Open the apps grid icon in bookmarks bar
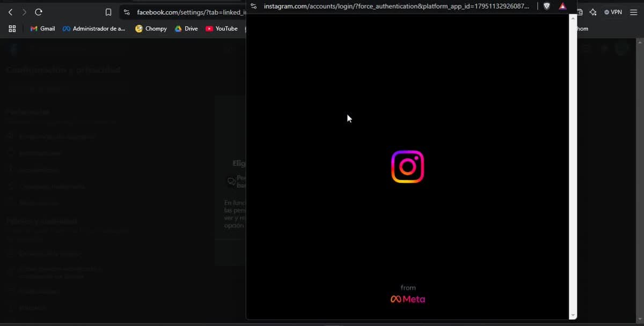Screen dimensions: 644x326 point(12,28)
